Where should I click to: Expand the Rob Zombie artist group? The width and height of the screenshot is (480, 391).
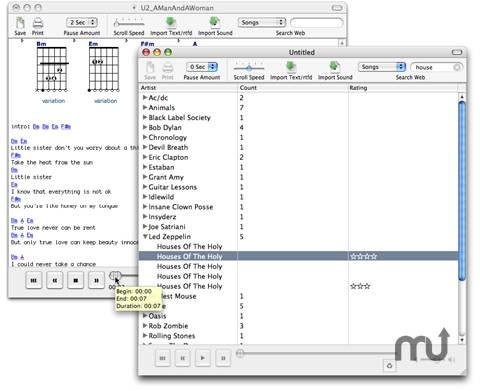point(145,325)
